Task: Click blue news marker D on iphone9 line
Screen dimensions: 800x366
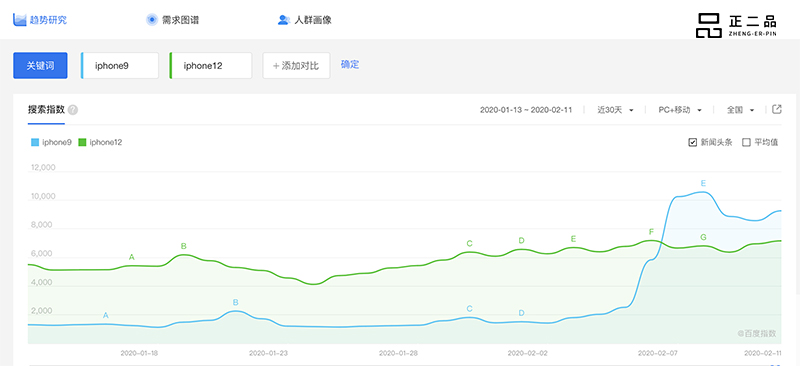Action: click(x=521, y=313)
